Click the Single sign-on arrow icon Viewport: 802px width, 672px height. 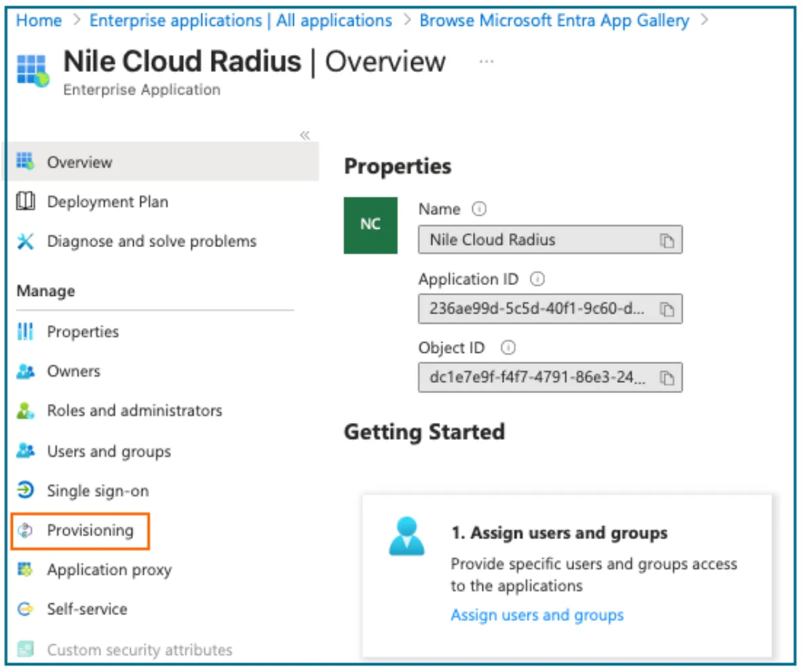pyautogui.click(x=26, y=490)
